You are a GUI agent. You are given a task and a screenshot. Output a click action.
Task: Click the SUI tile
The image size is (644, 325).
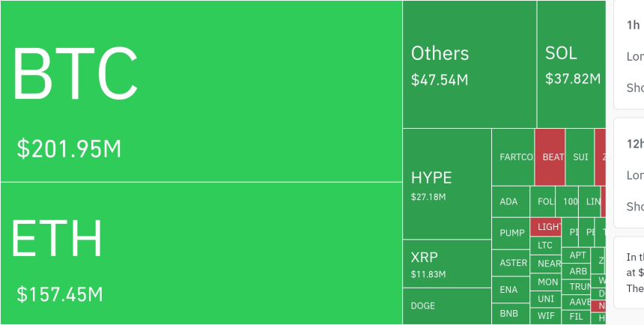click(x=580, y=157)
